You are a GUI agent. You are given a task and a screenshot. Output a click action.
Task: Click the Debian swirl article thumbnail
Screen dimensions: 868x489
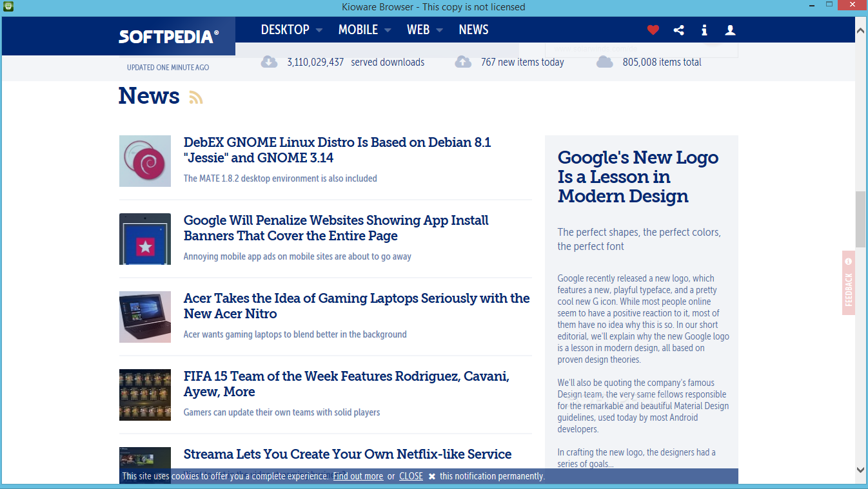pos(145,161)
